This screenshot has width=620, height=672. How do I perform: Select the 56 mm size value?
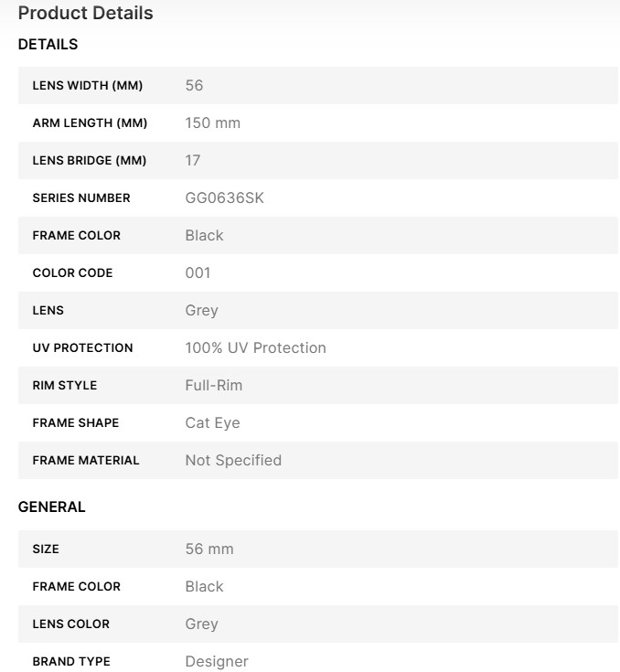pos(208,549)
